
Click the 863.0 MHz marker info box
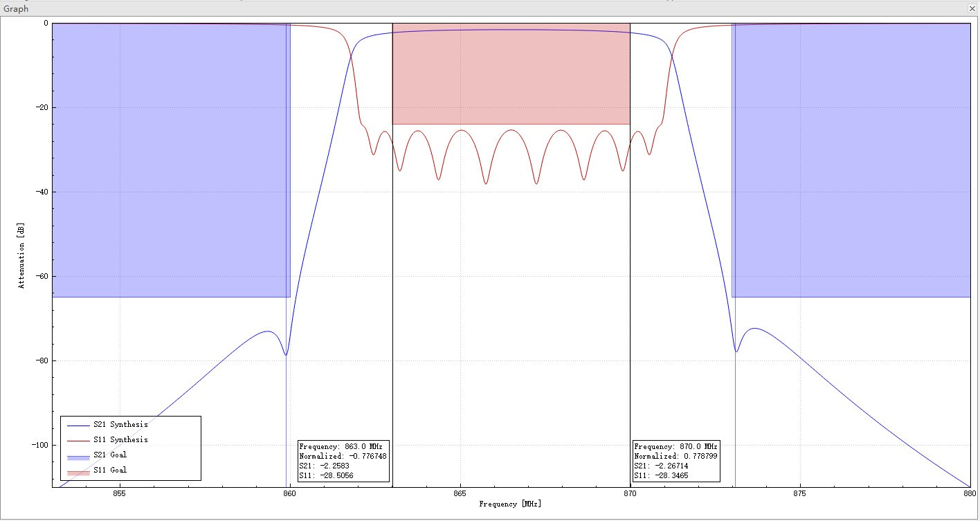(344, 461)
